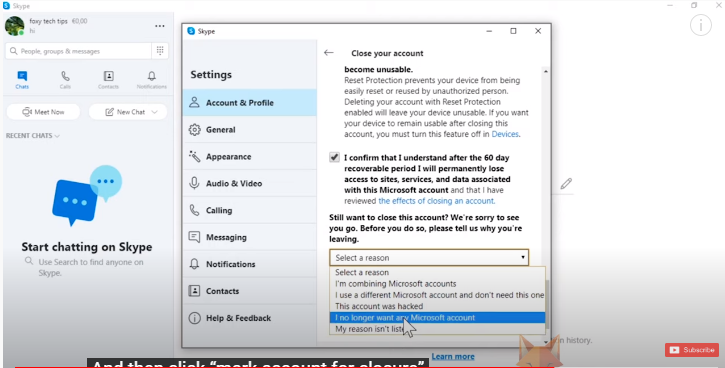The height and width of the screenshot is (368, 725).
Task: Choose 'I'm combining Microsoft accounts' option
Action: pos(437,283)
